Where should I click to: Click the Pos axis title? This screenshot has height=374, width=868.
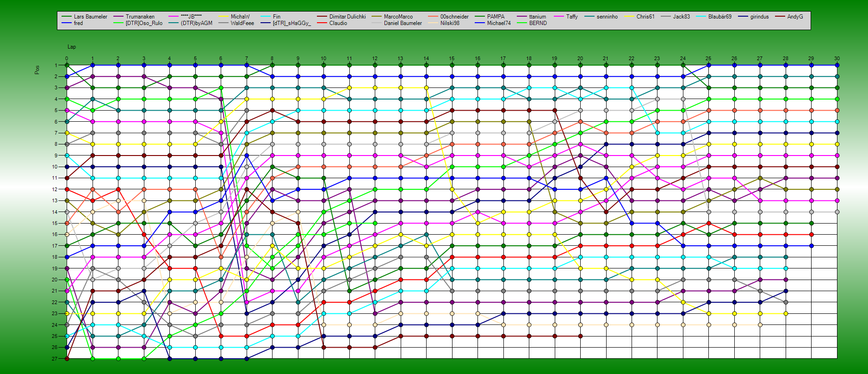click(x=37, y=70)
